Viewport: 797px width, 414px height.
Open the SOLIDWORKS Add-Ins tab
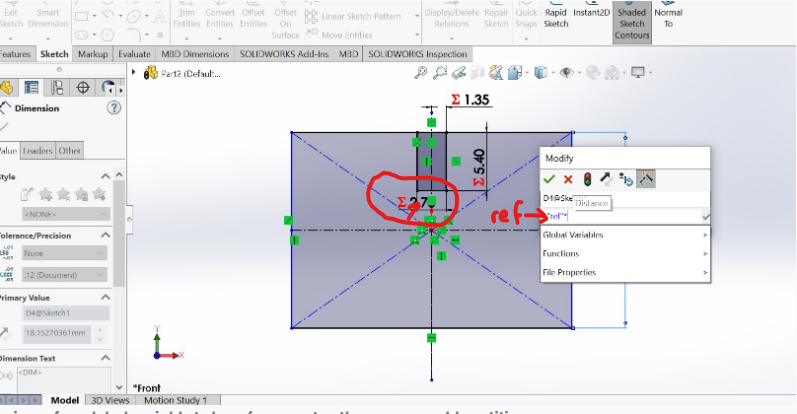284,54
